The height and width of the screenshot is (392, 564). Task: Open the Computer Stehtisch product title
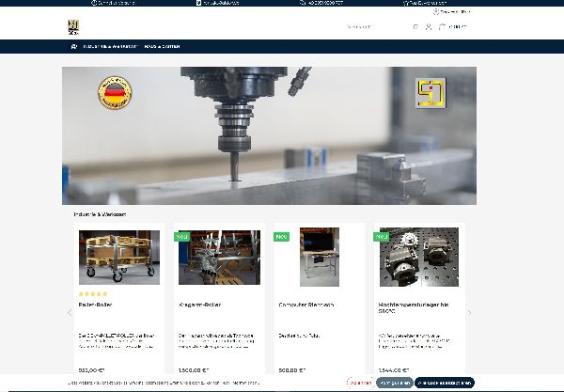[x=308, y=306]
